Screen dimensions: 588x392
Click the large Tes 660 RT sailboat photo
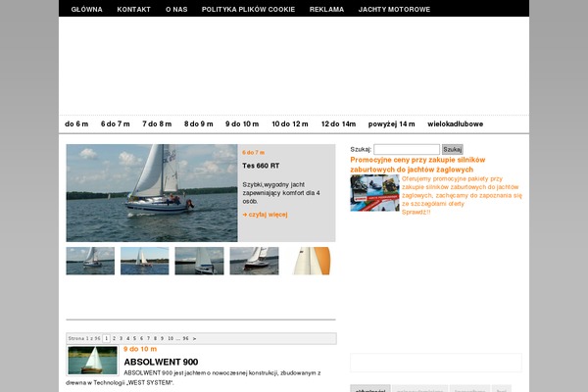152,193
